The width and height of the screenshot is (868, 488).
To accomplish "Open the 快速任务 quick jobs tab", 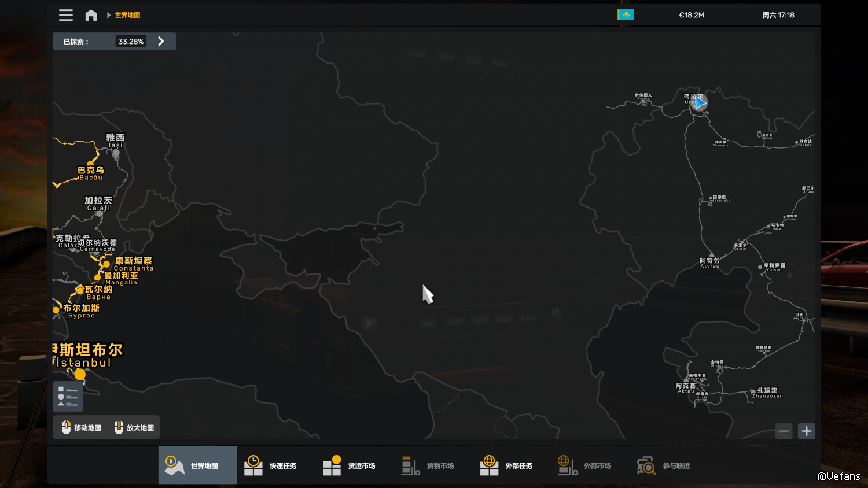I will pos(271,465).
